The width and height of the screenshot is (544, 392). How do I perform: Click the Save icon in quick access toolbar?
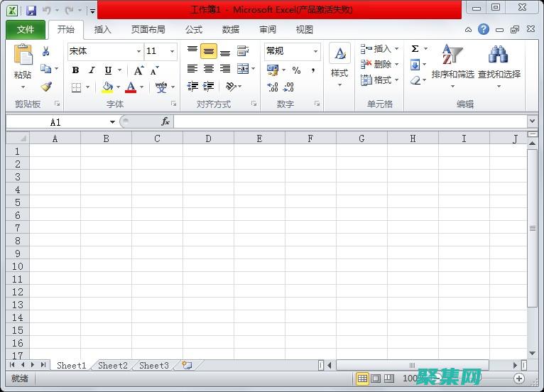tap(31, 10)
